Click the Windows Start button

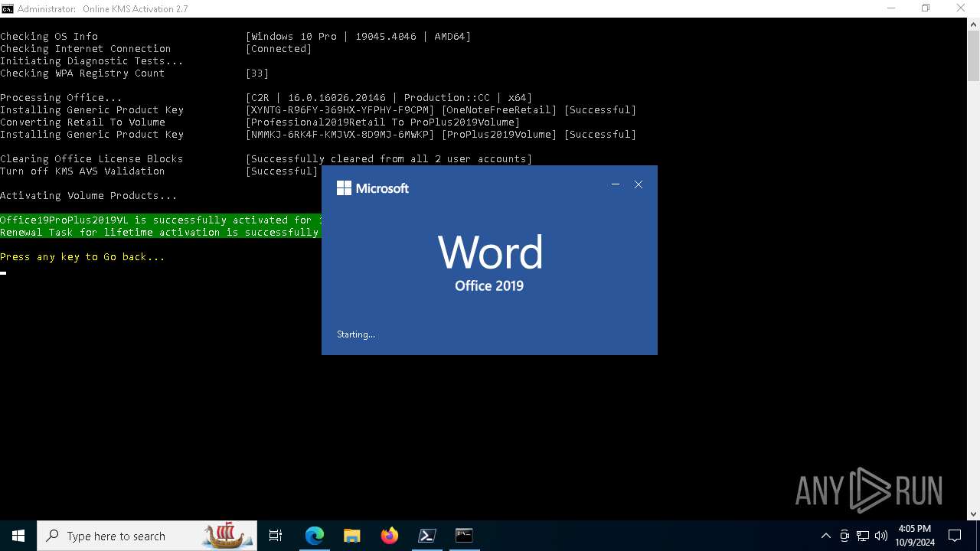(x=18, y=536)
